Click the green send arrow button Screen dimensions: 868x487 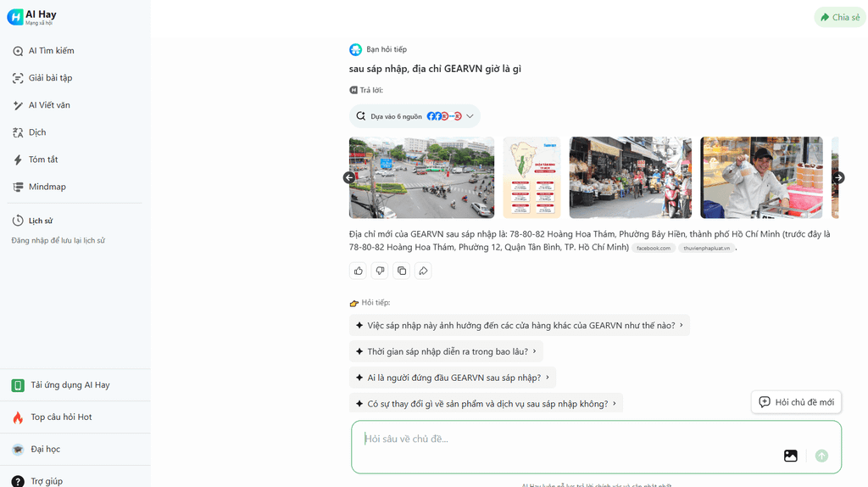[821, 456]
